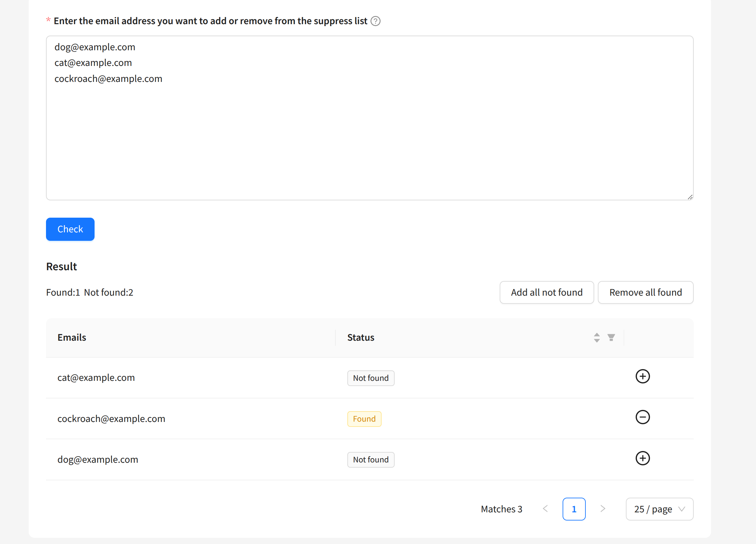756x544 pixels.
Task: Click Remove all found button
Action: pos(645,292)
